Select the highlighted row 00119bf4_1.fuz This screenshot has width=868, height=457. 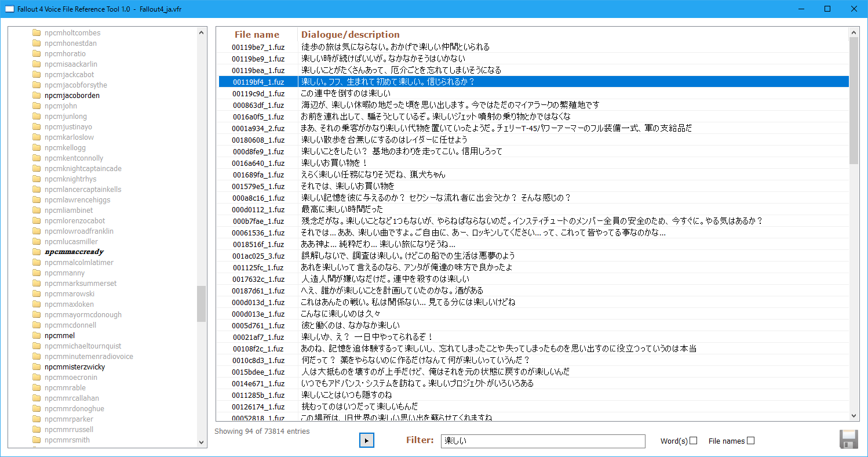coord(534,82)
